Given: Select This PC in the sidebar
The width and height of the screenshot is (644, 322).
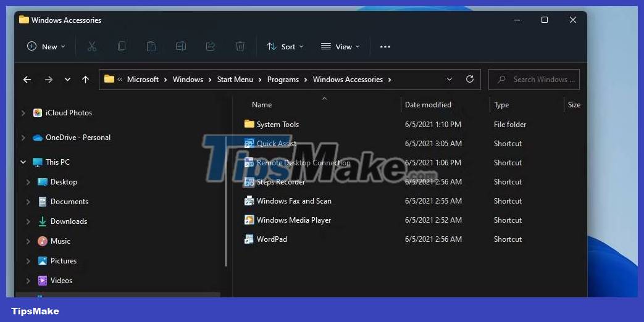Looking at the screenshot, I should point(57,162).
